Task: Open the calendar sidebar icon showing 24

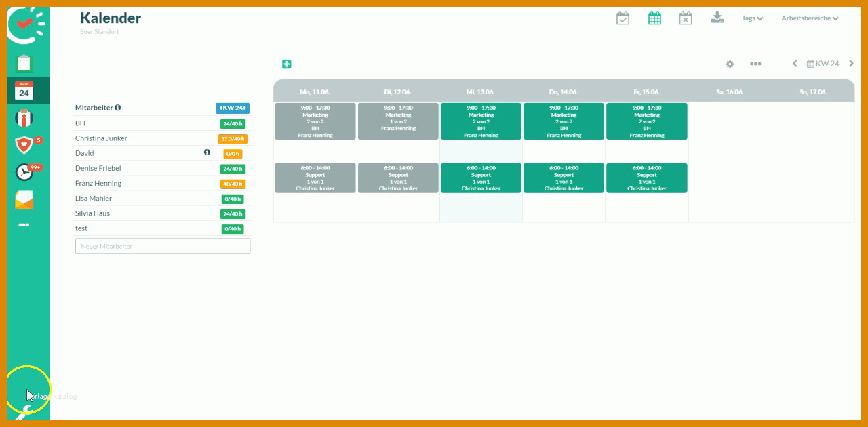Action: click(24, 91)
